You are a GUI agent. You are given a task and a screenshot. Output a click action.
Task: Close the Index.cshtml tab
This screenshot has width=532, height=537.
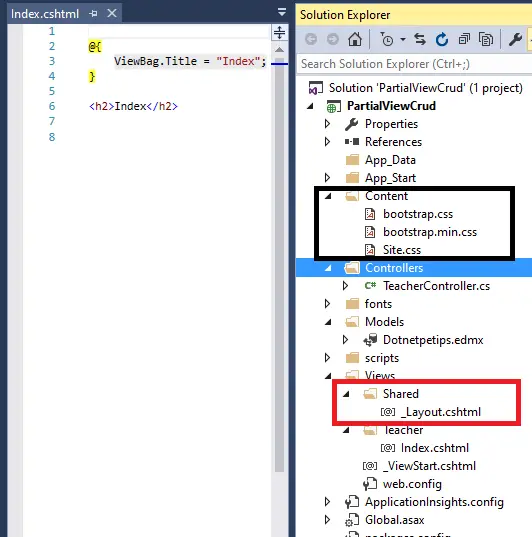tap(112, 13)
